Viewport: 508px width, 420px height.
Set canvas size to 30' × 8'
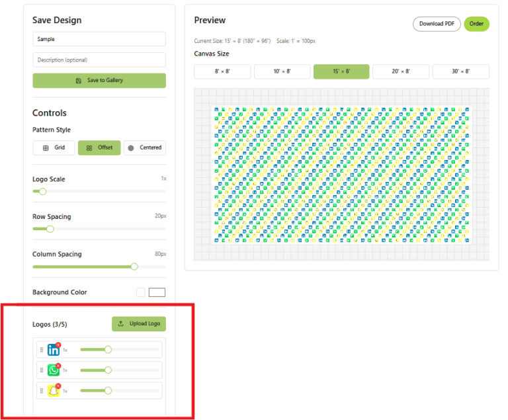coord(460,71)
